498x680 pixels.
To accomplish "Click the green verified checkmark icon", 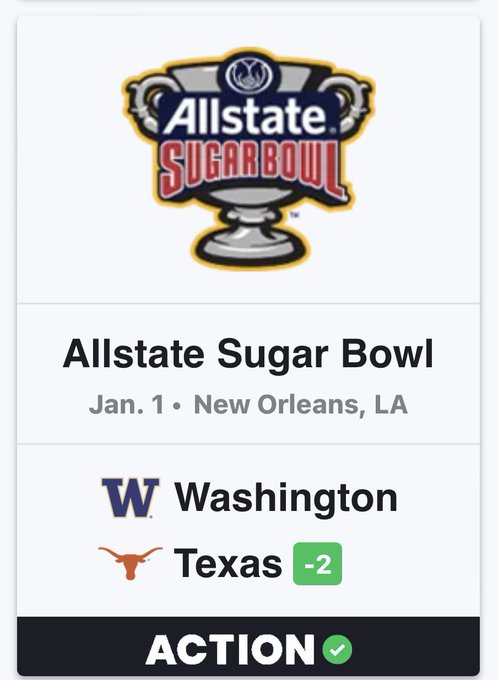I will [x=337, y=649].
